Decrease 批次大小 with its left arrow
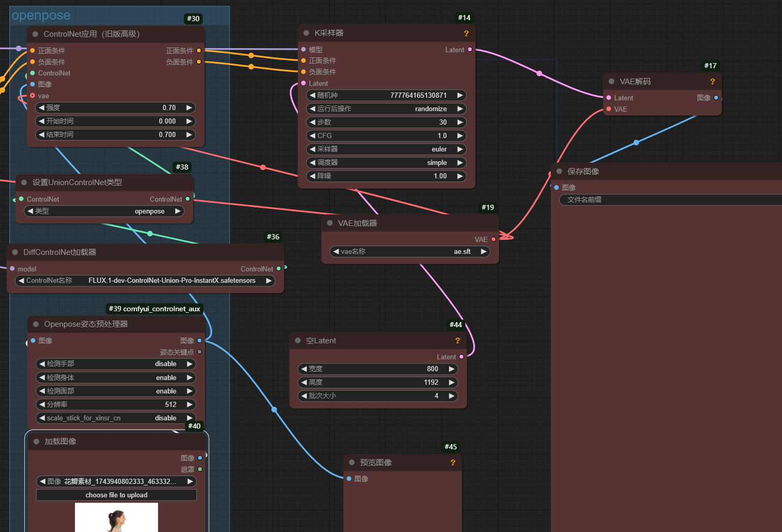This screenshot has width=782, height=532. [304, 396]
